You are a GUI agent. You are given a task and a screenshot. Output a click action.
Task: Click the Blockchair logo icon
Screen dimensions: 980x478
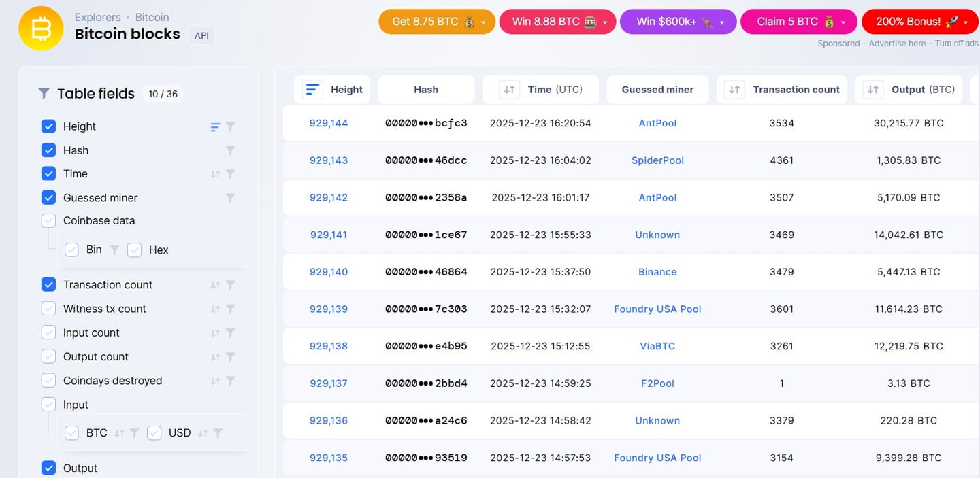(41, 28)
